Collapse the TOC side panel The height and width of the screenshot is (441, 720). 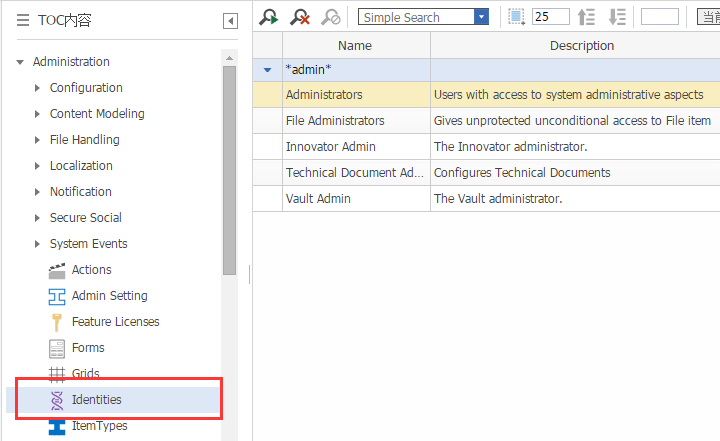(230, 20)
